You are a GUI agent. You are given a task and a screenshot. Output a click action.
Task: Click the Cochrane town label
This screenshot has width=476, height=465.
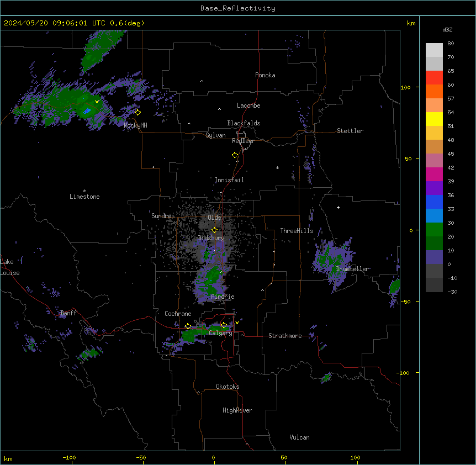pos(178,314)
